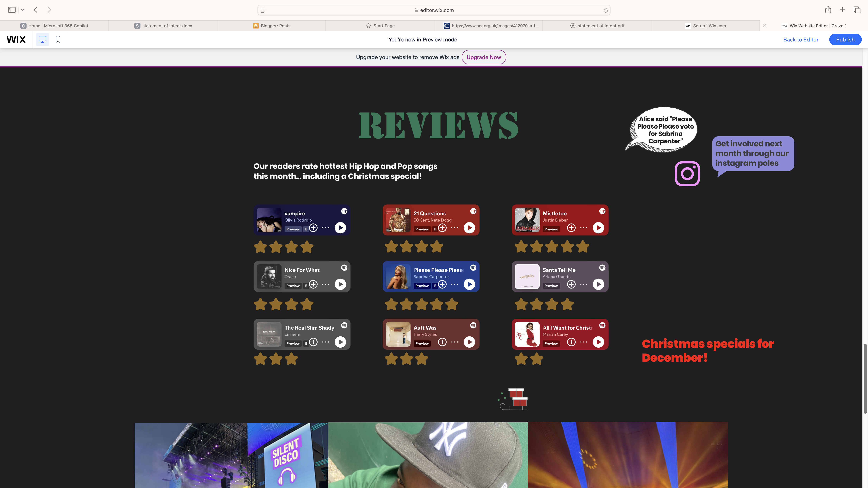The height and width of the screenshot is (488, 868).
Task: Open Silent Disco gallery photo
Action: point(231,455)
